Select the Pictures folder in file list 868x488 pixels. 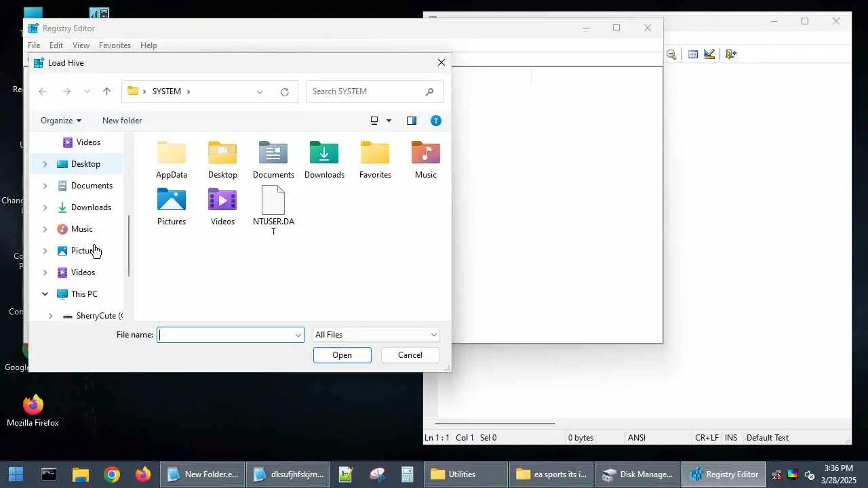pyautogui.click(x=172, y=207)
